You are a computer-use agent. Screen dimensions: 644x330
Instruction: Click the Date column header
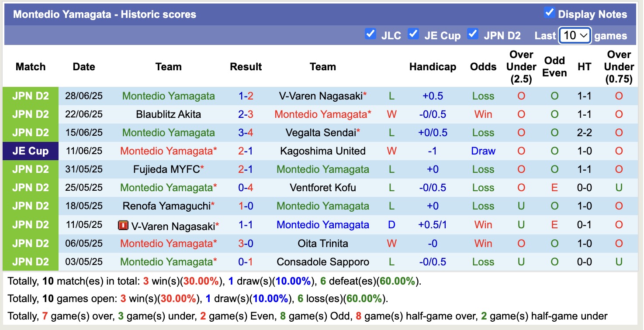(x=83, y=67)
